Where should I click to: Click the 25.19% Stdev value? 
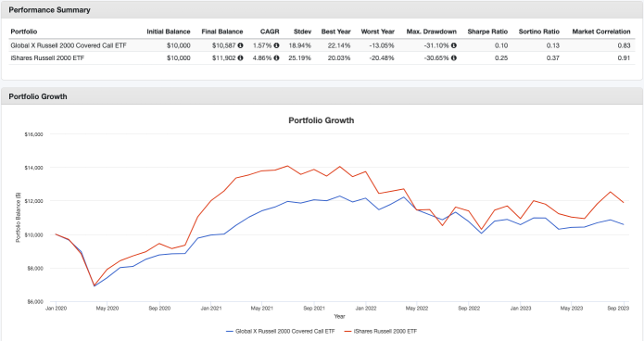pyautogui.click(x=300, y=58)
